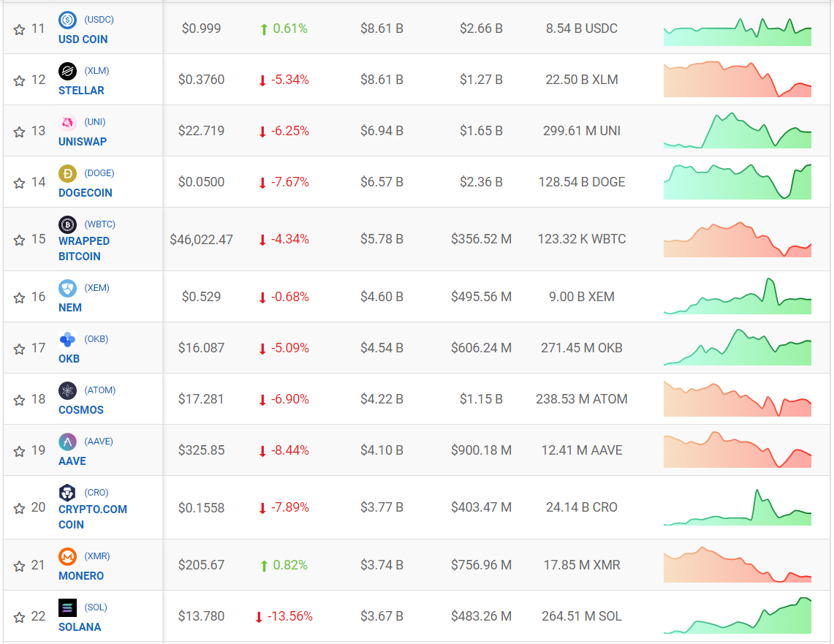Select the 128.54 B DOGE supply

click(x=582, y=182)
